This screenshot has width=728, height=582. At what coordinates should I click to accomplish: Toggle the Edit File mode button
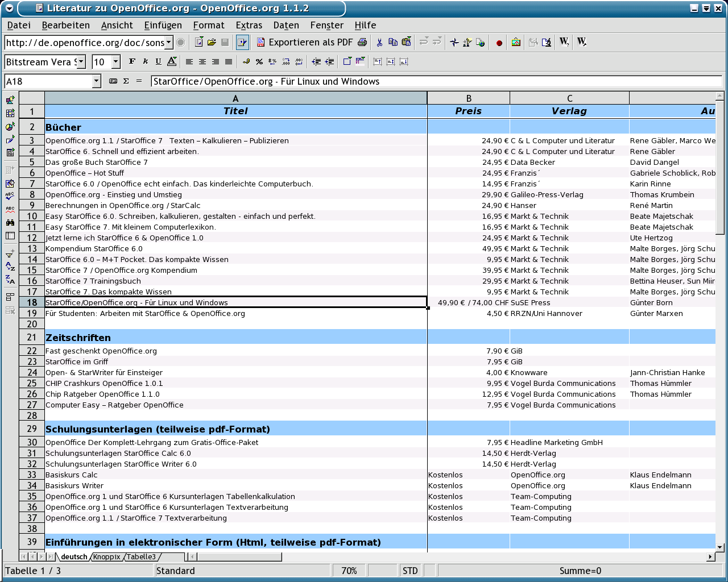point(243,42)
